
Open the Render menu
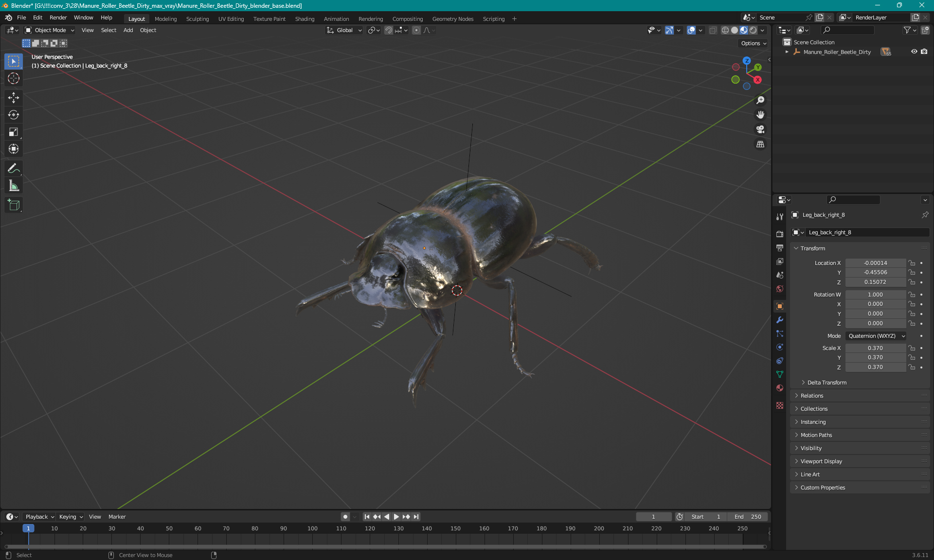point(58,17)
